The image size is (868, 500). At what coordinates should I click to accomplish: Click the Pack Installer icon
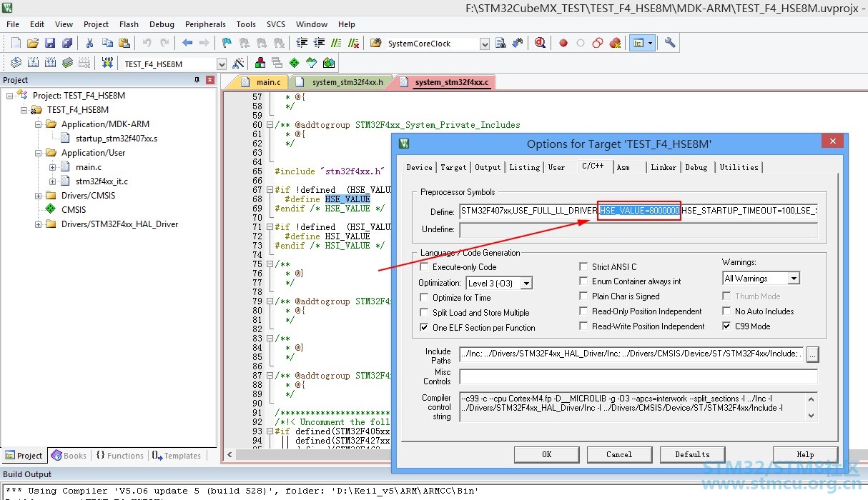(x=329, y=63)
